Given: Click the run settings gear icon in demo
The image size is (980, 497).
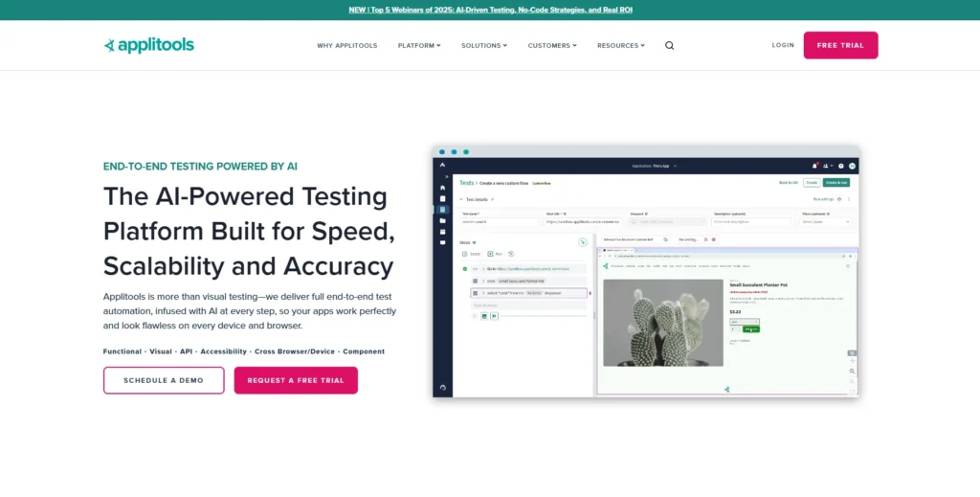Looking at the screenshot, I should tap(839, 199).
